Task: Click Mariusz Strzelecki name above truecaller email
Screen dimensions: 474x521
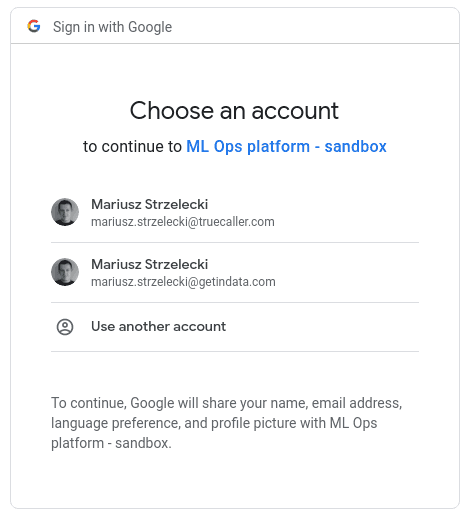Action: (x=150, y=204)
